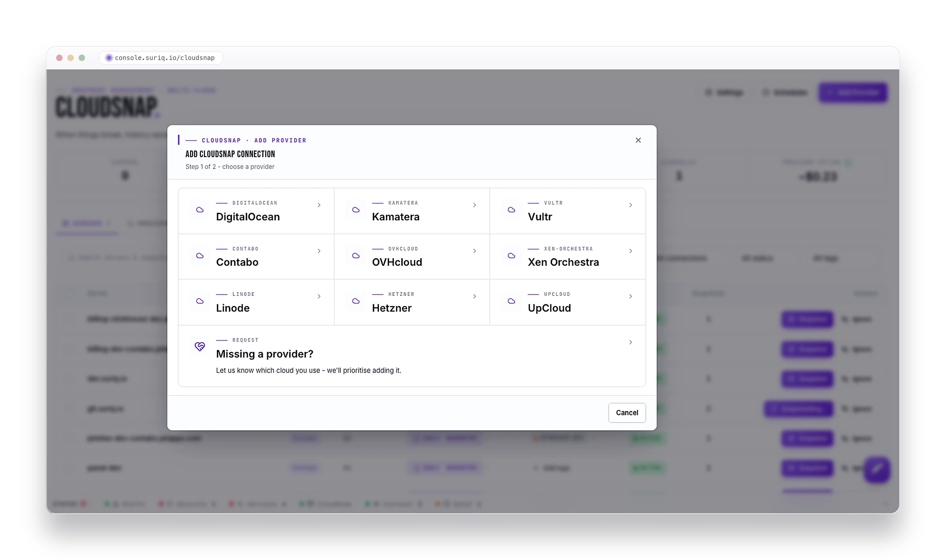Image resolution: width=946 pixels, height=560 pixels.
Task: Open Kamatera via its chevron arrow
Action: [x=474, y=205]
